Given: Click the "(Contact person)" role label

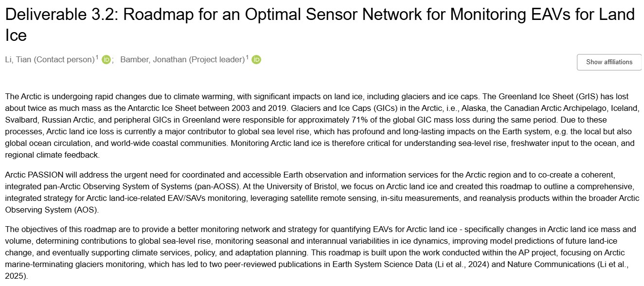Looking at the screenshot, I should click(64, 60).
